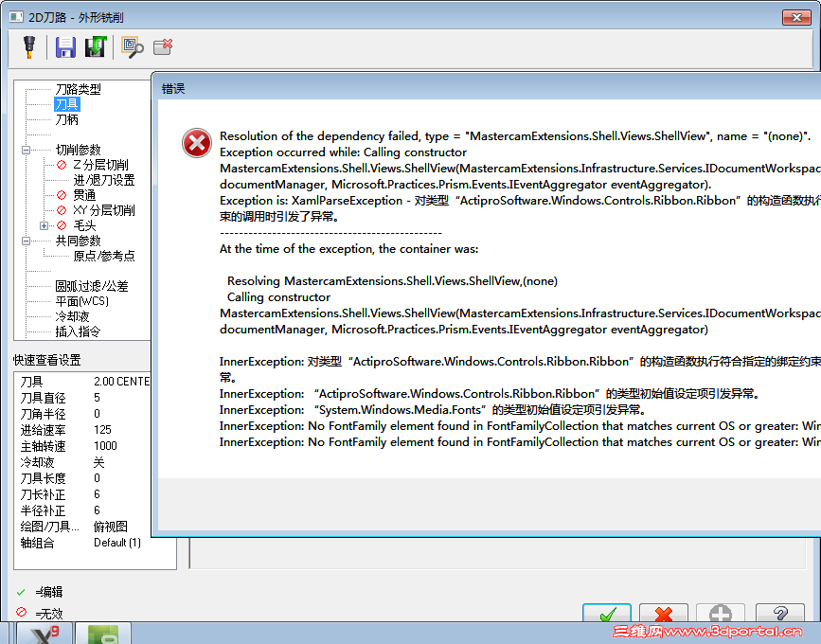Click the 2.00 CENTE tool value

(121, 382)
